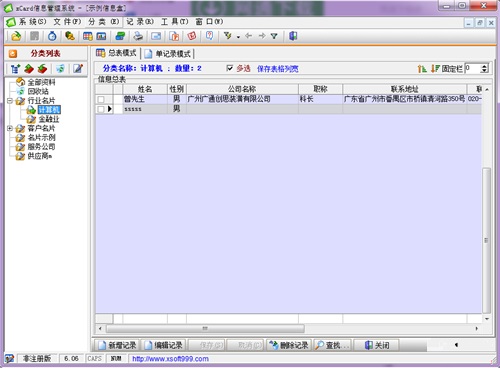
Task: Click the 删除记录 button
Action: click(289, 345)
